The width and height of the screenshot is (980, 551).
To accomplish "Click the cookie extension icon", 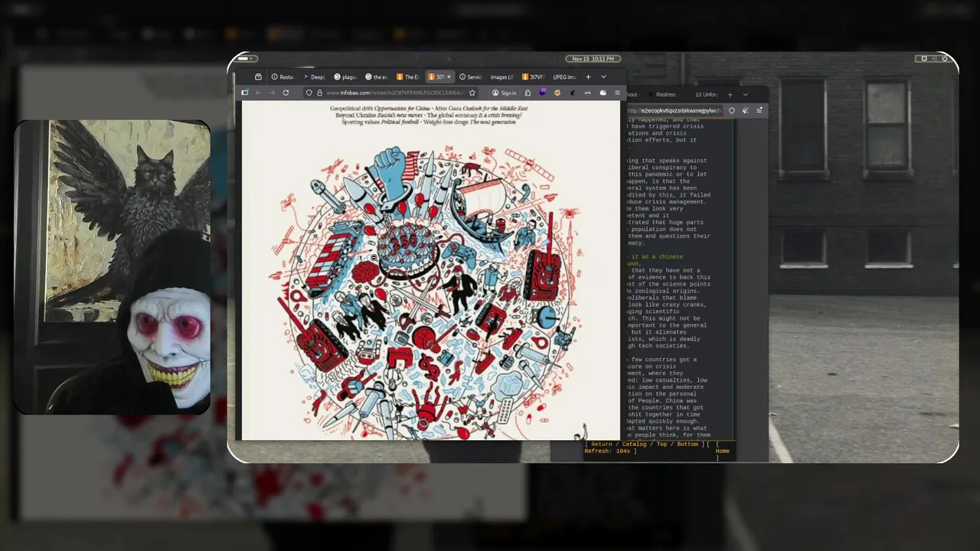I will 557,93.
